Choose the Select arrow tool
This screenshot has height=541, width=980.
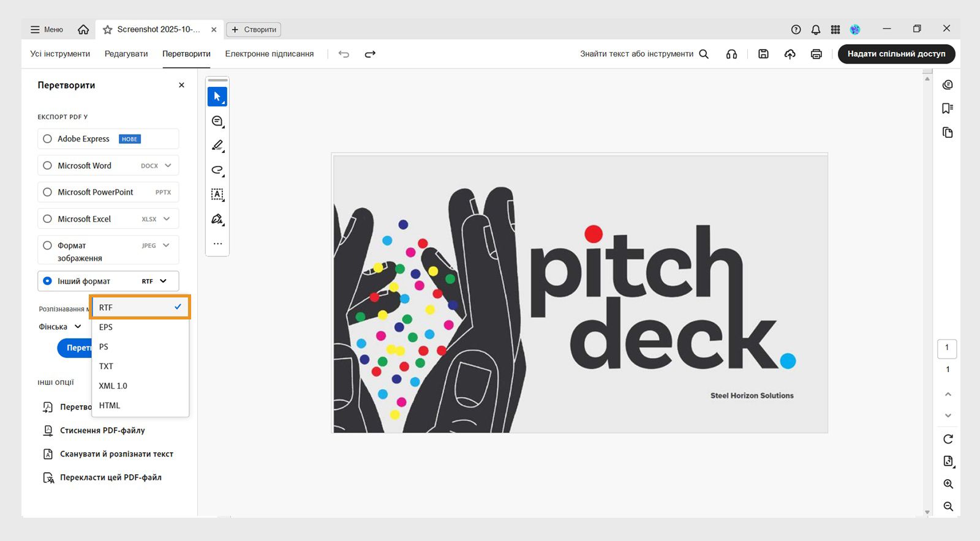(x=217, y=97)
